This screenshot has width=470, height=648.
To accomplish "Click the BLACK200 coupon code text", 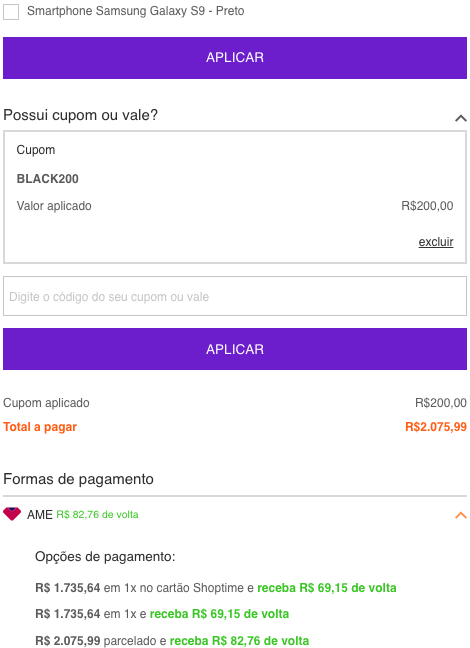I will coord(48,179).
